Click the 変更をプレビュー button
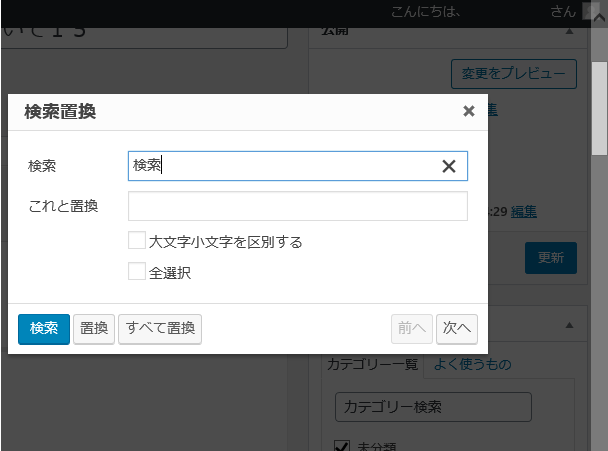This screenshot has height=451, width=608. 513,74
